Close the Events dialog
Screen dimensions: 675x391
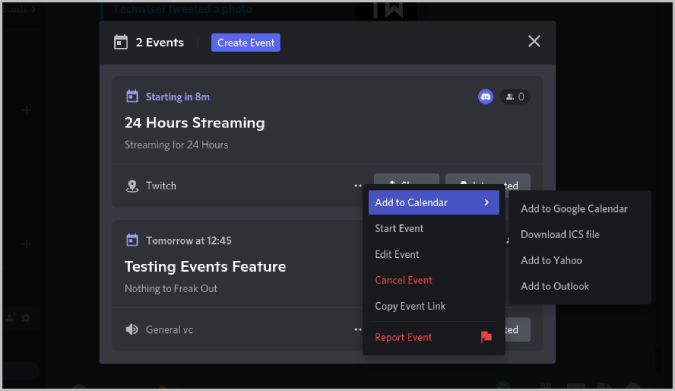coord(534,41)
